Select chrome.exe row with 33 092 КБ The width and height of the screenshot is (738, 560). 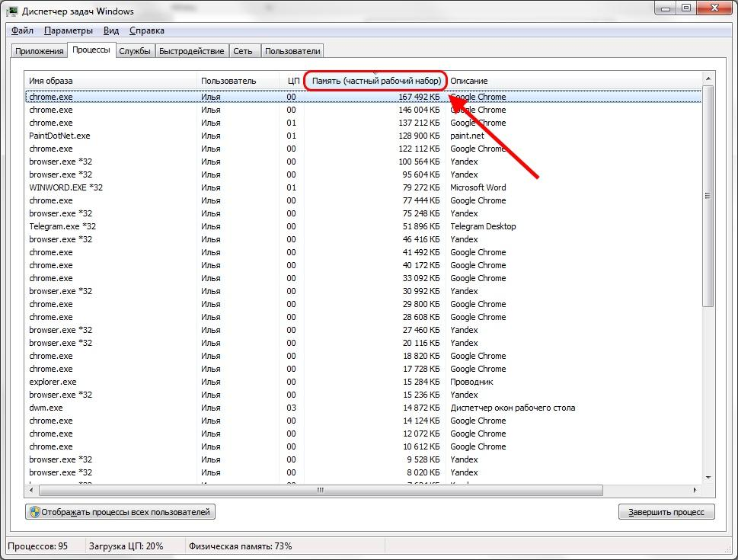[363, 278]
